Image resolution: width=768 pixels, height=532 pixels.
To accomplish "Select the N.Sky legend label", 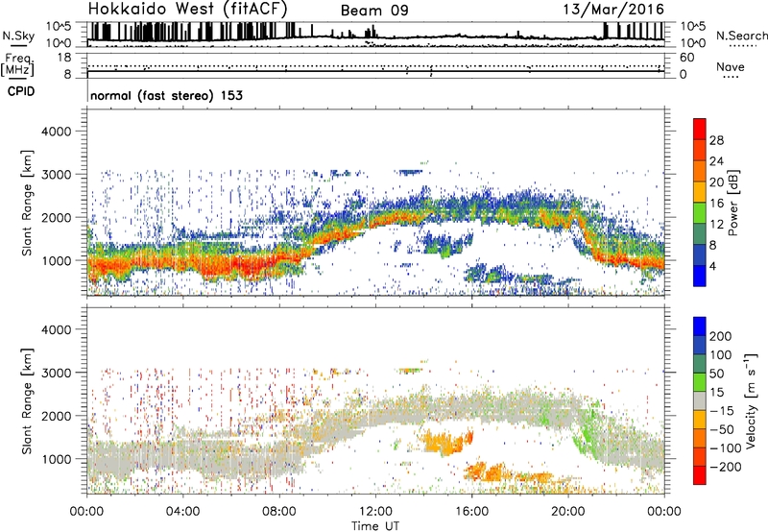I will [18, 36].
